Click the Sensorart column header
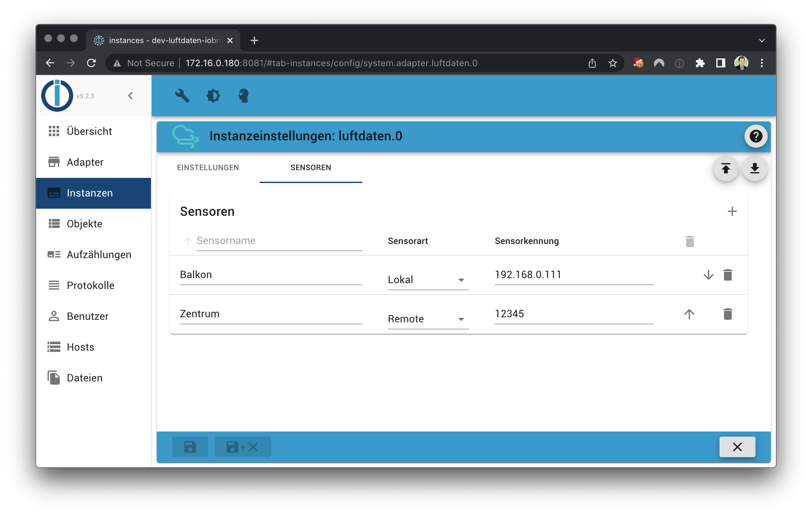Screen dimensions: 812x515 click(408, 241)
